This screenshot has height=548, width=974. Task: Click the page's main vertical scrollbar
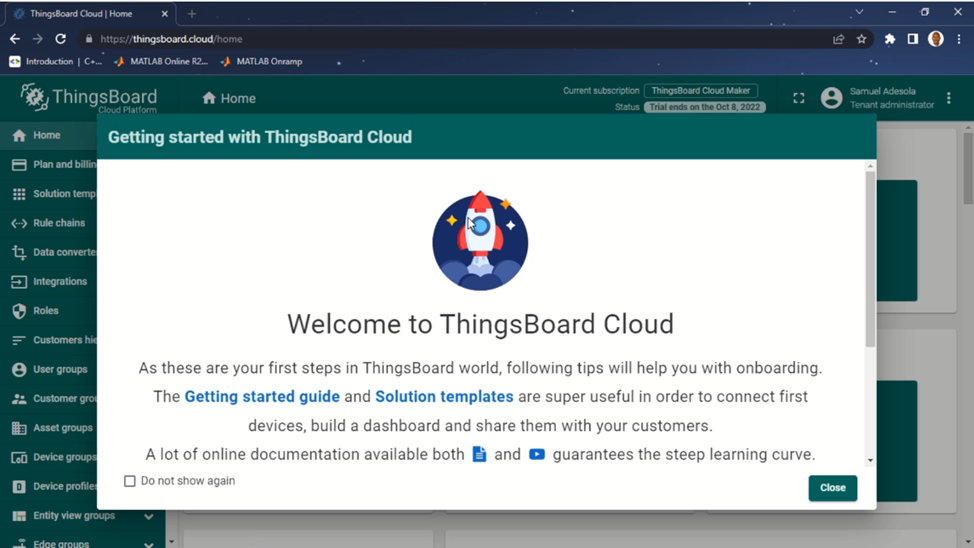[x=968, y=168]
